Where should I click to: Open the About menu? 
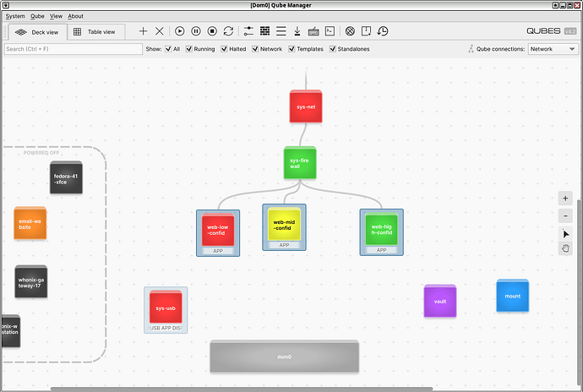point(75,16)
